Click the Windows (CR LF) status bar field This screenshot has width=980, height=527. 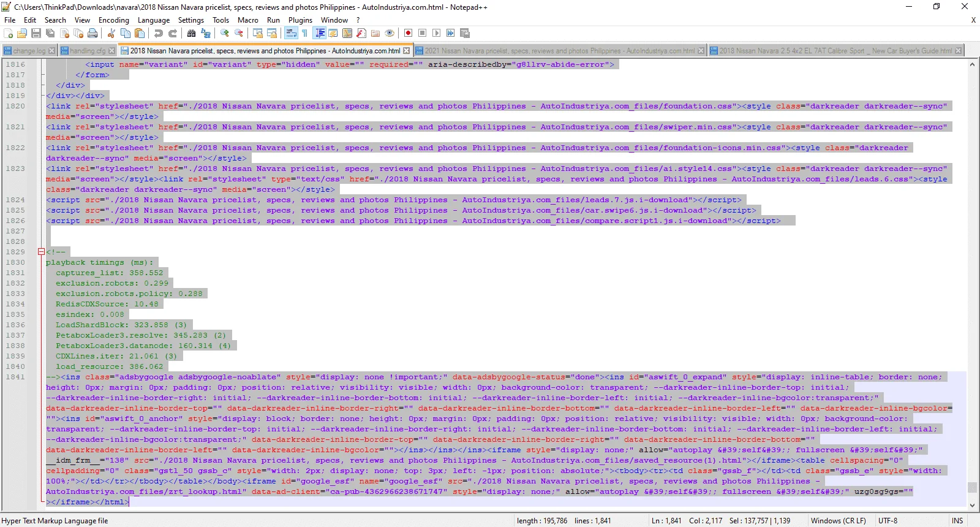point(839,521)
